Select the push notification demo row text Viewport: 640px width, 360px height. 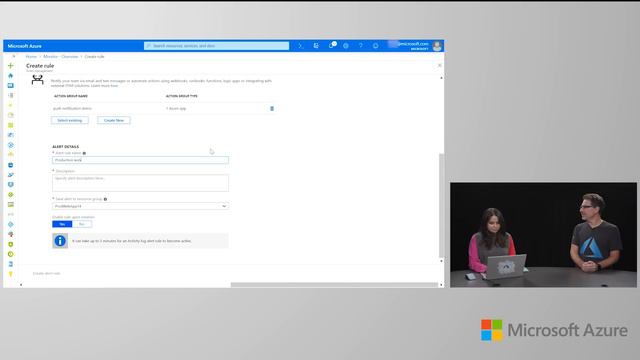coord(72,109)
